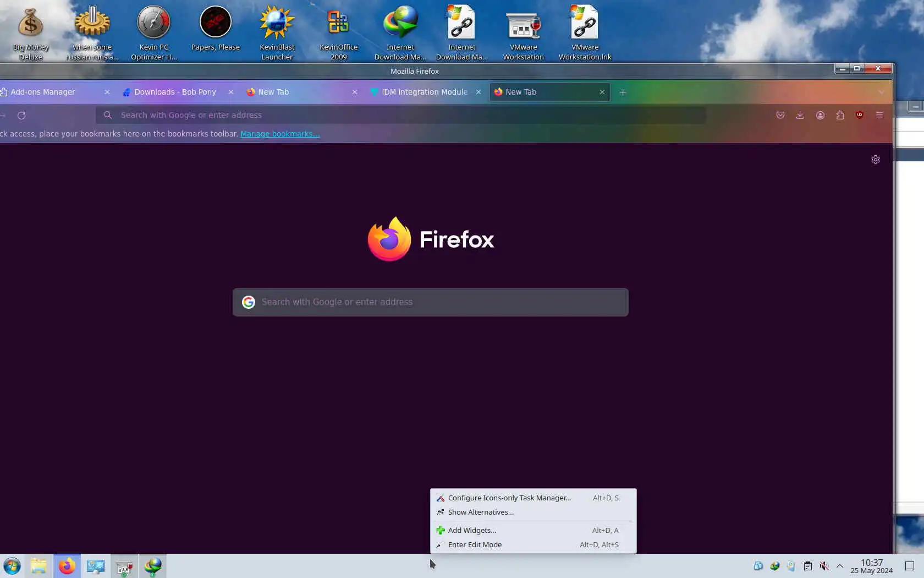The image size is (924, 578).
Task: Select the Internet Download Manager chain-link shortcut
Action: 462,32
